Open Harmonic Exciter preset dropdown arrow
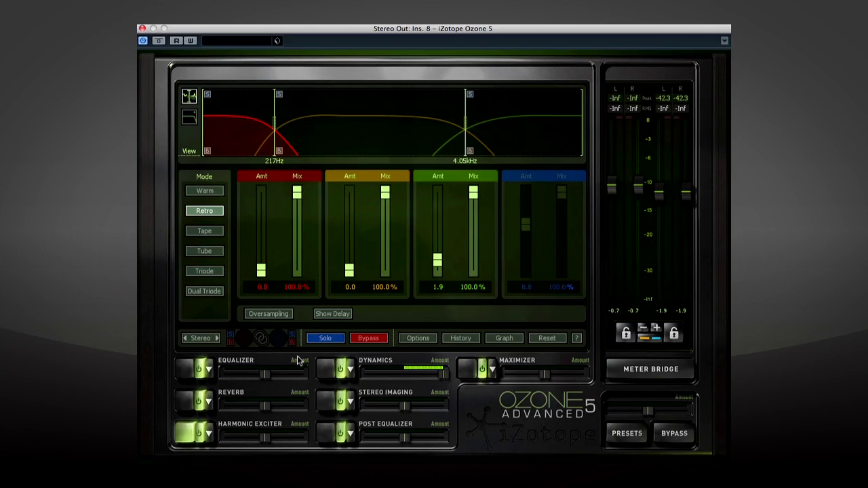This screenshot has width=868, height=488. (x=210, y=433)
